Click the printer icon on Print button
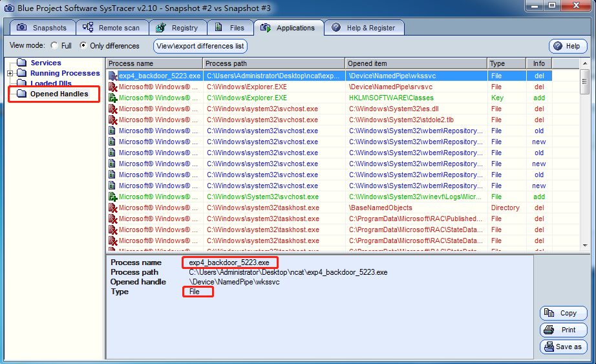 coord(549,329)
